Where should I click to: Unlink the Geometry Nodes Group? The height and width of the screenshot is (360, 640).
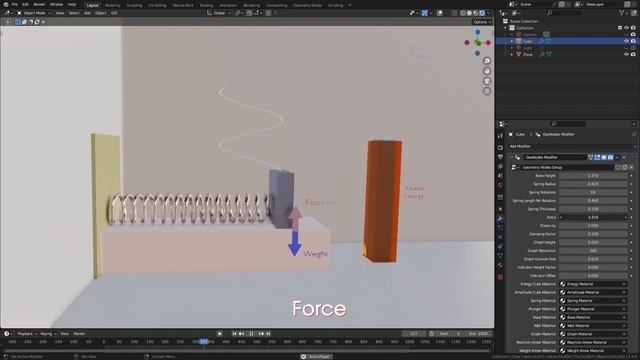[631, 167]
